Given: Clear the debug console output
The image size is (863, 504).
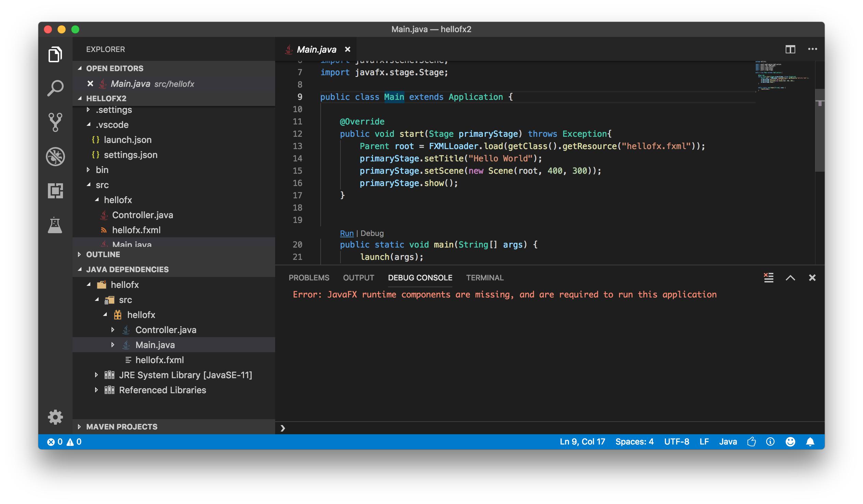Looking at the screenshot, I should tap(769, 278).
